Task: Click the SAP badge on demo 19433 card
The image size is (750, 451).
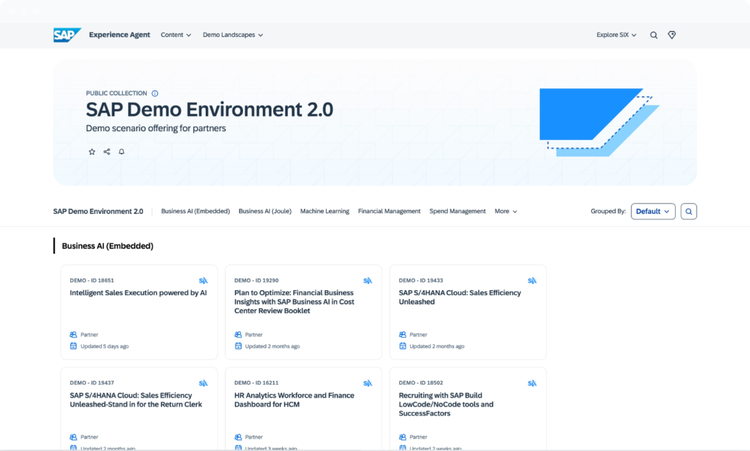Action: point(532,281)
